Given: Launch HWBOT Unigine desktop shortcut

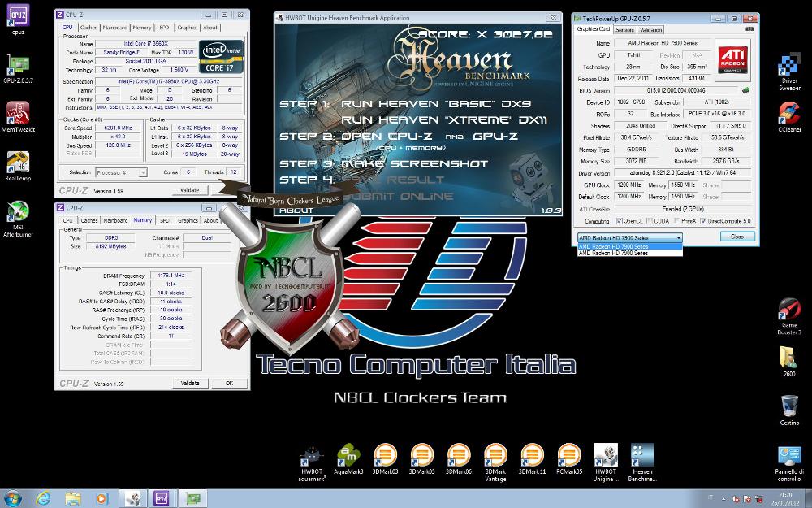Looking at the screenshot, I should click(x=606, y=463).
